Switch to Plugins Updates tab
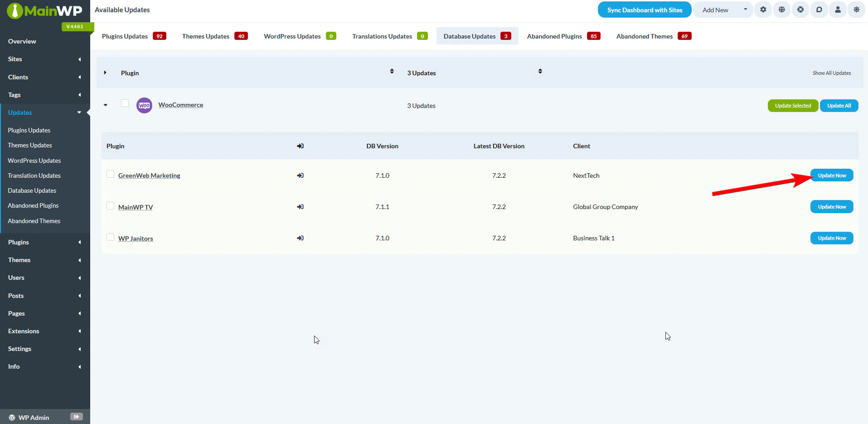This screenshot has width=868, height=424. 134,36
